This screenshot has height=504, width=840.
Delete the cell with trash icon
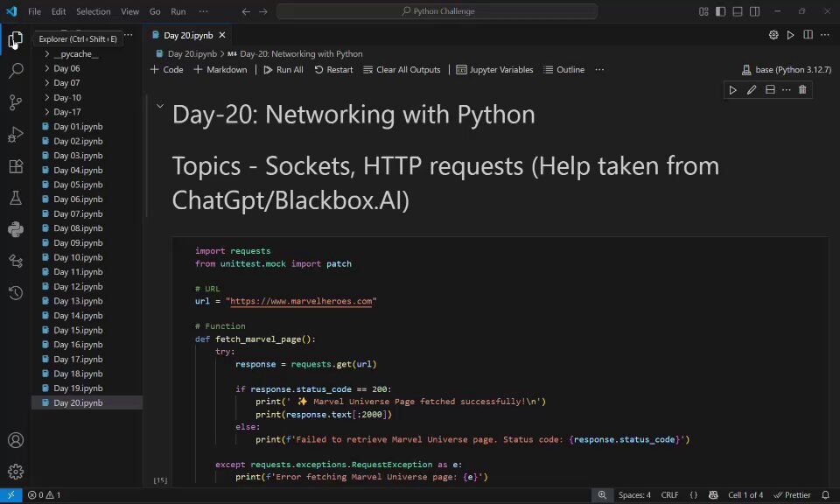click(802, 90)
